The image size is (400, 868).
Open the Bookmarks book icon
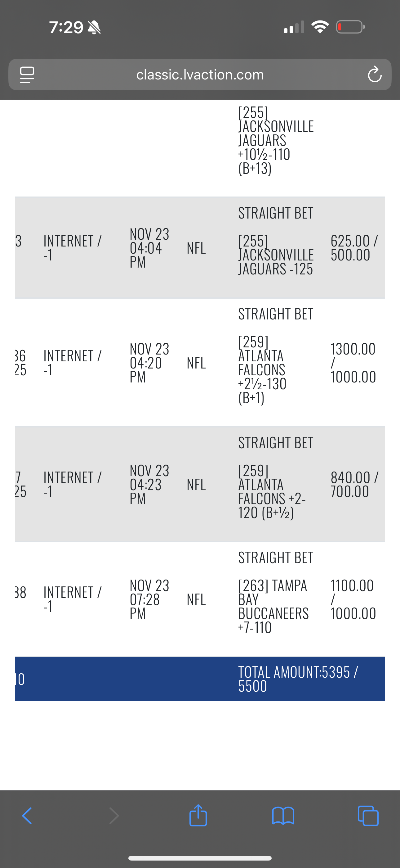[x=283, y=816]
